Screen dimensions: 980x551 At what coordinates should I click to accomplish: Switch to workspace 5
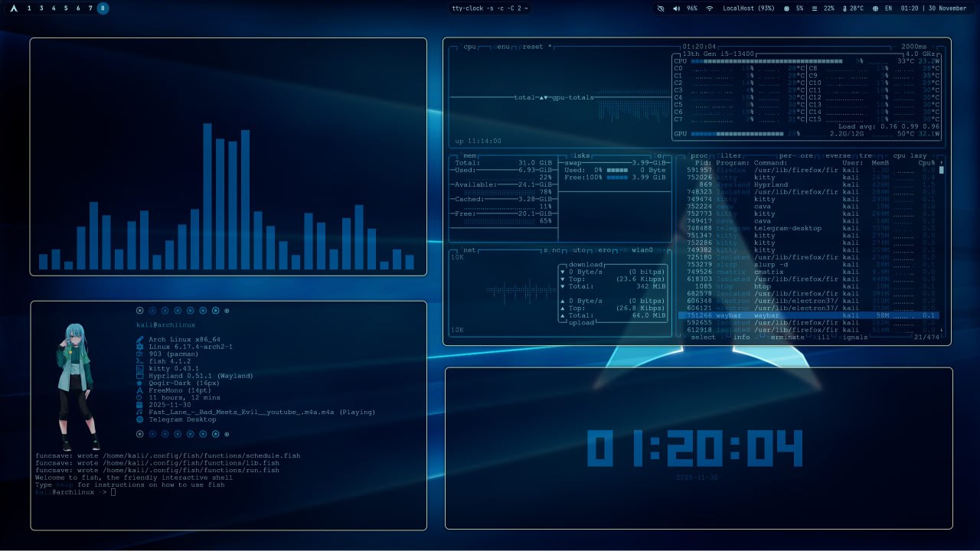tap(66, 8)
